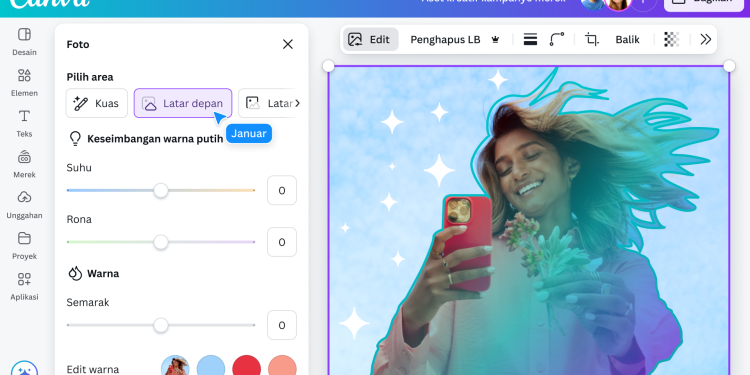Open the Proyek folder panel
This screenshot has height=375, width=750.
(24, 245)
